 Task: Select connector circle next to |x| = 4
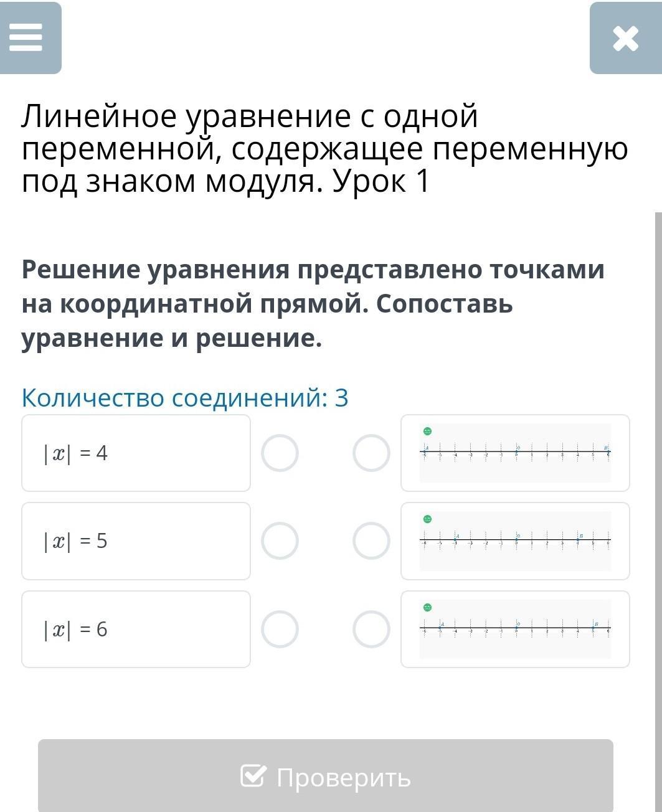(x=280, y=453)
